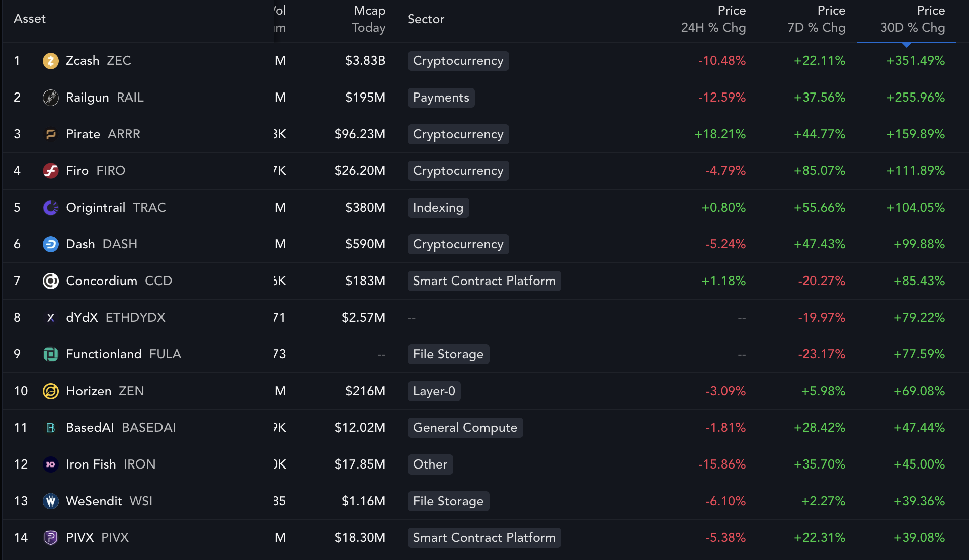Open the Pirate ARRR asset link

pyautogui.click(x=103, y=134)
